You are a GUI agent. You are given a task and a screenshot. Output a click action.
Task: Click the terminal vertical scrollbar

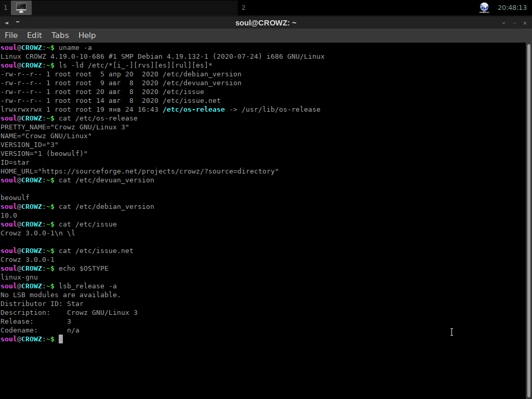pos(528,220)
